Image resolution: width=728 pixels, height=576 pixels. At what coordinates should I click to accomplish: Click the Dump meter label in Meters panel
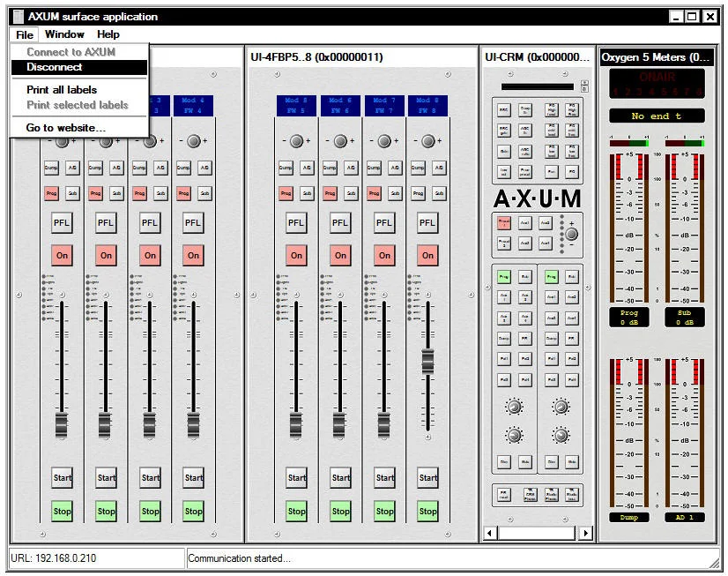629,517
